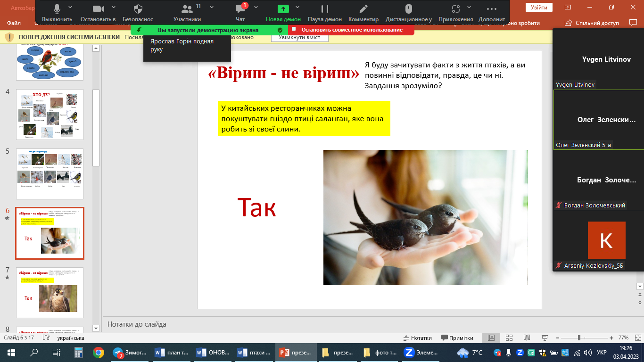Screen dimensions: 644x362
Task: Select Yvgen Litvinov participant tile
Action: click(598, 59)
